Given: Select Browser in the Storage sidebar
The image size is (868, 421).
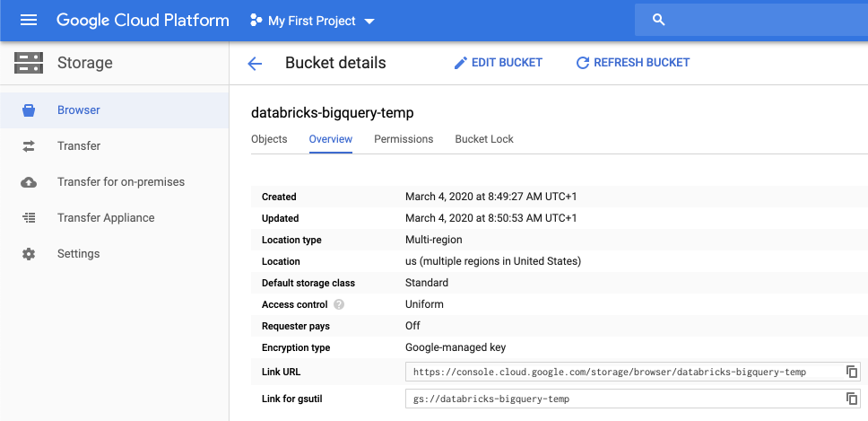Looking at the screenshot, I should 79,110.
